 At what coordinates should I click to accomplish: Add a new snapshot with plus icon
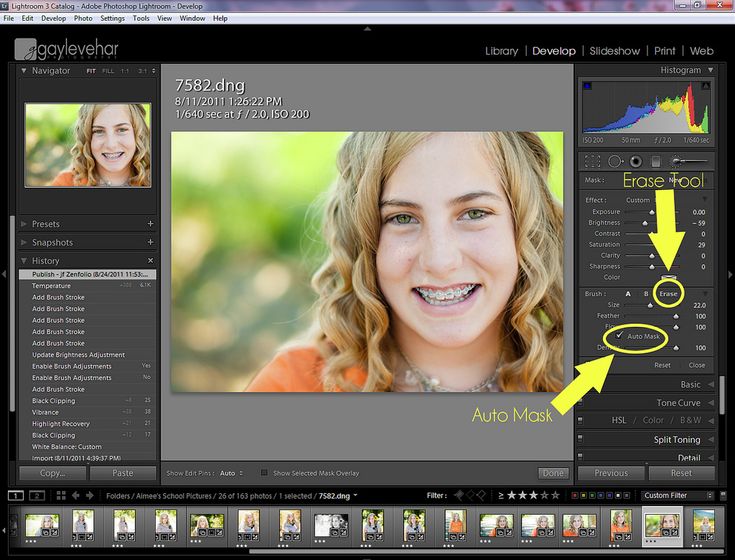pos(151,242)
